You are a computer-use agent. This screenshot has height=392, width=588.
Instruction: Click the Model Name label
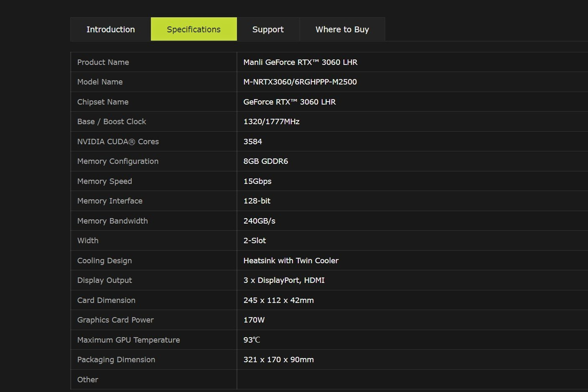pyautogui.click(x=100, y=82)
